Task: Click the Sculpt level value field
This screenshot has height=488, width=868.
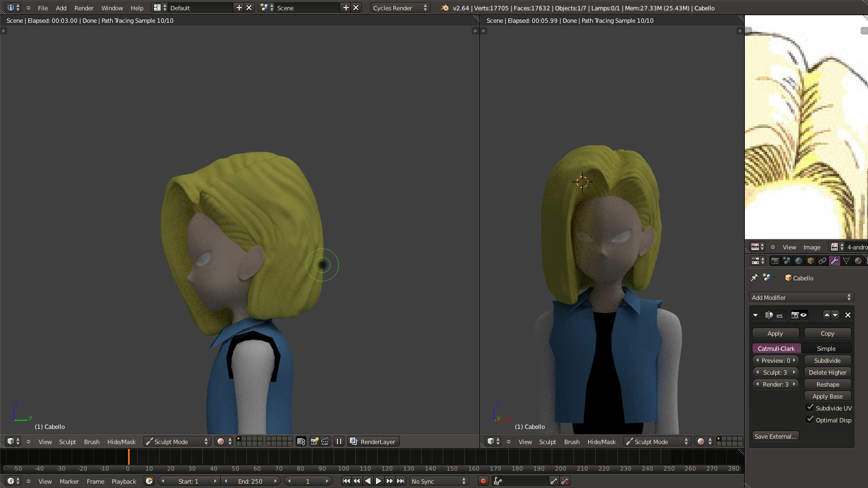Action: [775, 373]
